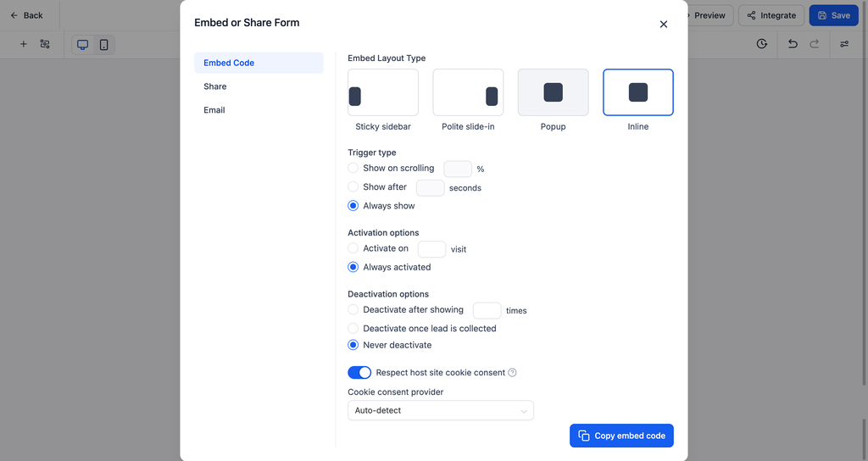This screenshot has width=868, height=461.
Task: Open the Cookie consent provider dropdown
Action: [x=441, y=411]
